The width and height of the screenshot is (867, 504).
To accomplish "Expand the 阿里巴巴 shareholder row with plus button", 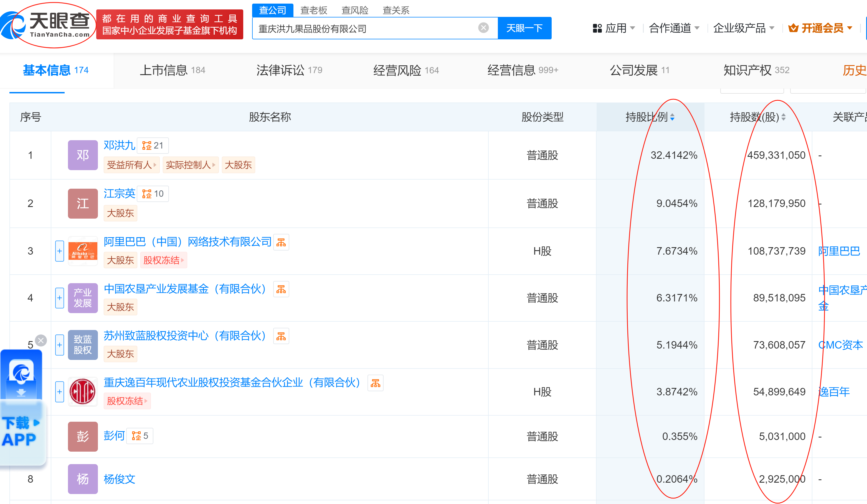I will (x=60, y=251).
